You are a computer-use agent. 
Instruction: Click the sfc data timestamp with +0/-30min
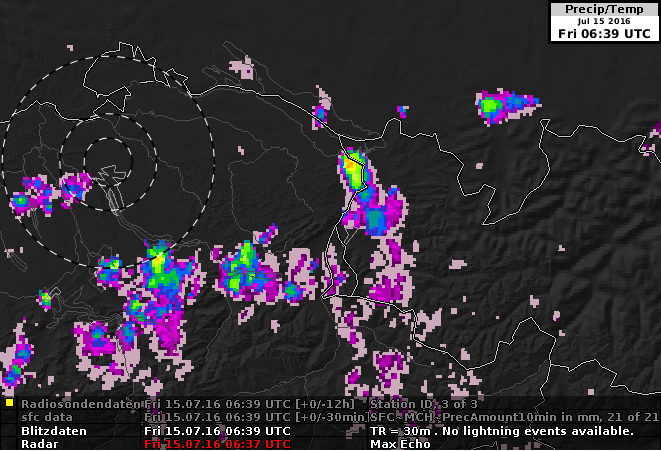(x=255, y=417)
